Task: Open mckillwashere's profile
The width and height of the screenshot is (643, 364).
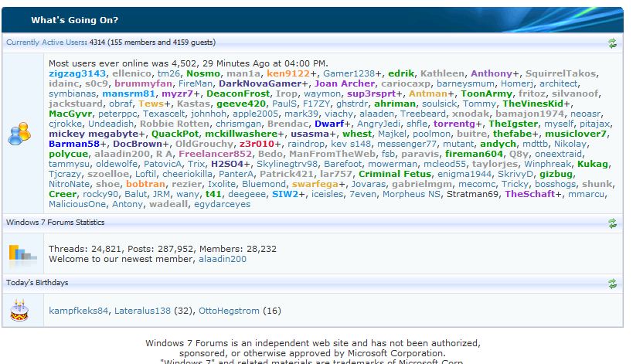Action: coord(241,134)
